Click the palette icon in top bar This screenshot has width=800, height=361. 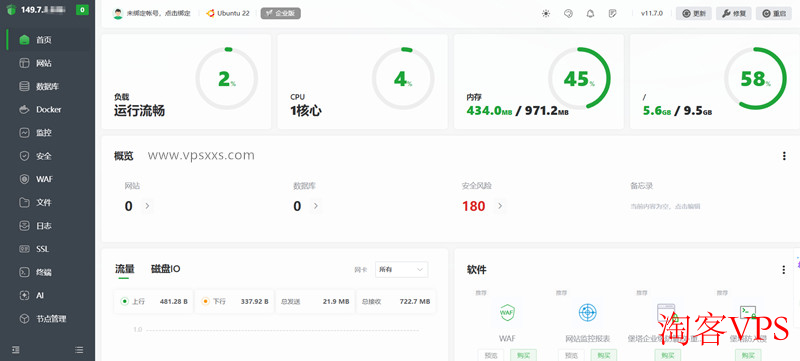pyautogui.click(x=568, y=14)
